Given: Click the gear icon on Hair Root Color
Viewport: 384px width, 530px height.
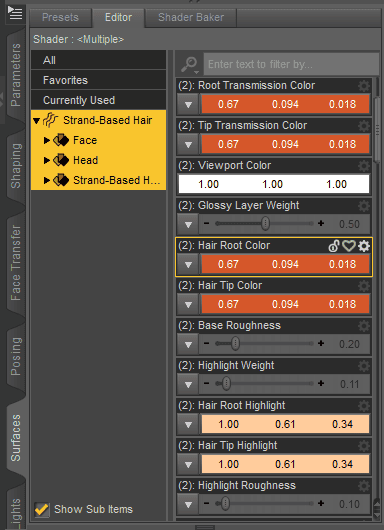Looking at the screenshot, I should pos(364,246).
